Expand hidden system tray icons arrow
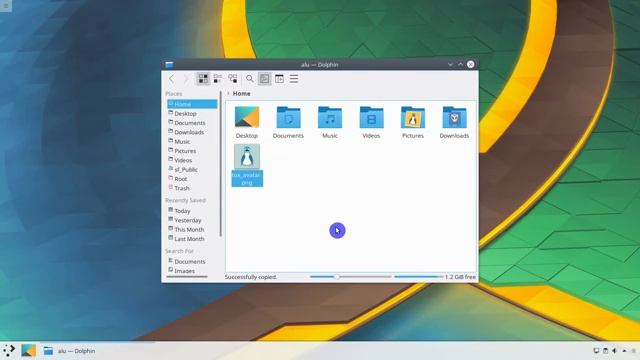Image resolution: width=640 pixels, height=360 pixels. click(624, 351)
